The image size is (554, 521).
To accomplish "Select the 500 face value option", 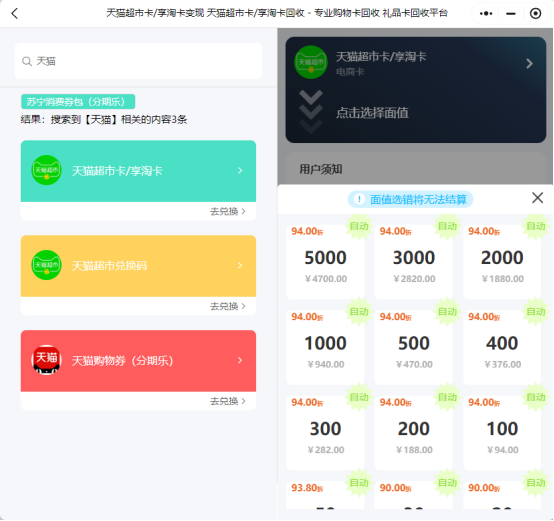I will click(413, 348).
